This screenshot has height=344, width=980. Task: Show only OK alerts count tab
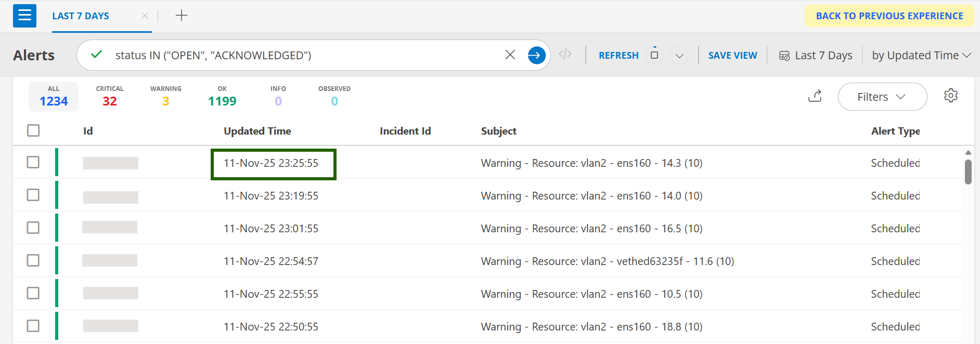(x=222, y=97)
